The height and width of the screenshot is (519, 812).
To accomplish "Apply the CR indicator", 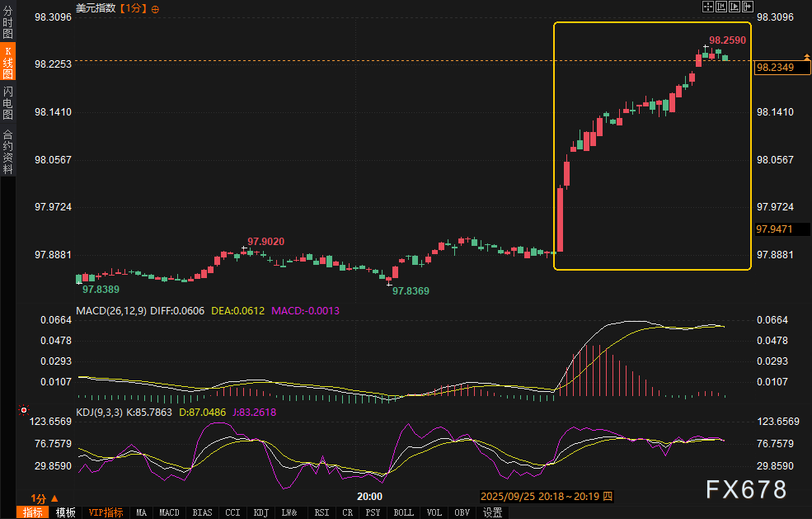I will 348,512.
